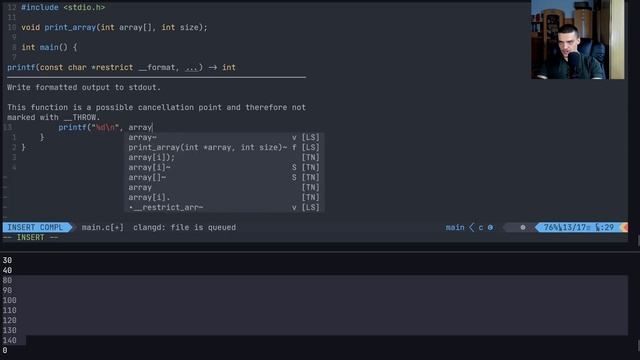Click the printf signature in hover popup
Viewport: 640px width, 360px height.
(121, 67)
